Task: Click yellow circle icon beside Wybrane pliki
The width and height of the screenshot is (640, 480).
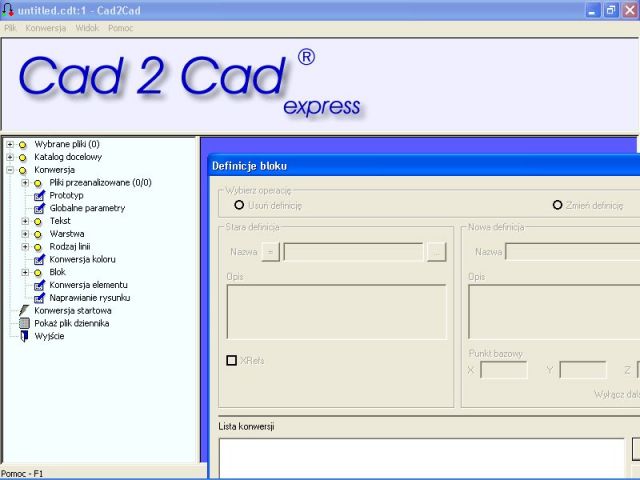Action: pyautogui.click(x=22, y=145)
